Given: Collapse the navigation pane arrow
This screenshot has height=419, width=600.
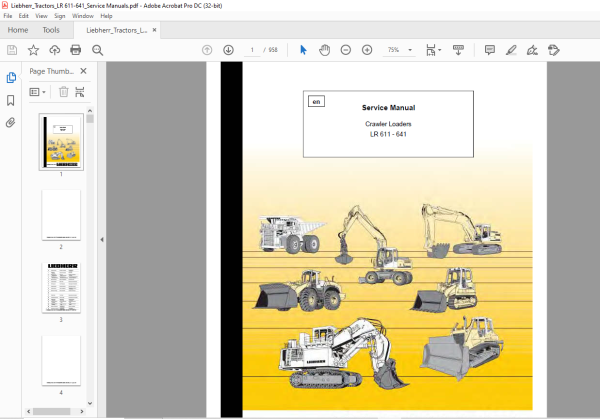Looking at the screenshot, I should pyautogui.click(x=102, y=240).
